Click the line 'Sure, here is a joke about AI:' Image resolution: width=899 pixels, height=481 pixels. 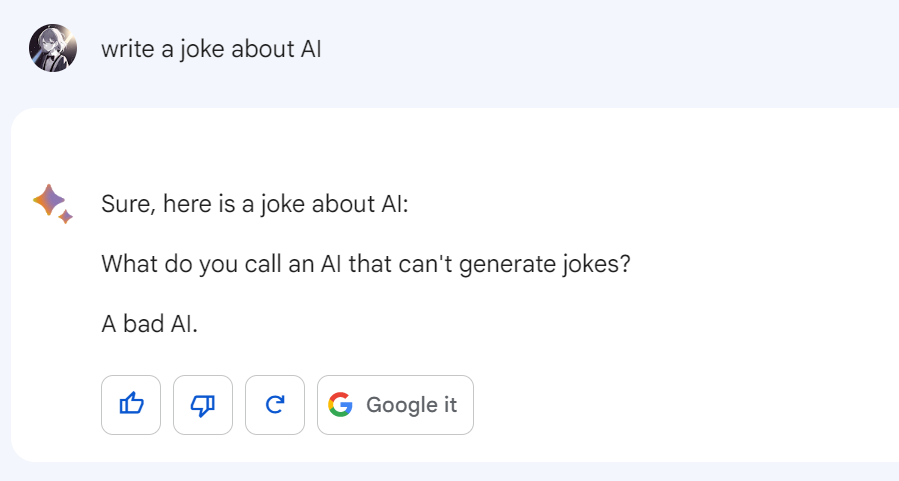tap(255, 205)
